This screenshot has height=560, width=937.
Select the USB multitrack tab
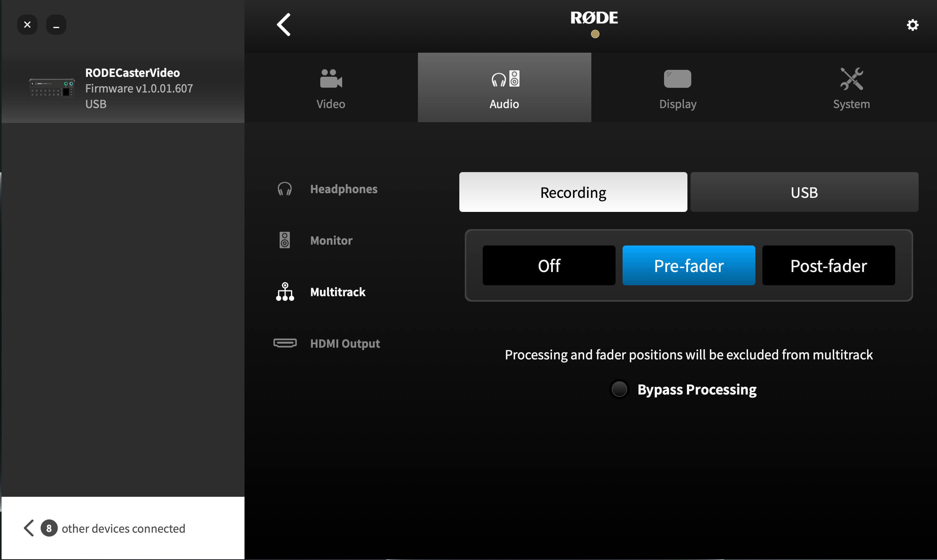(804, 192)
